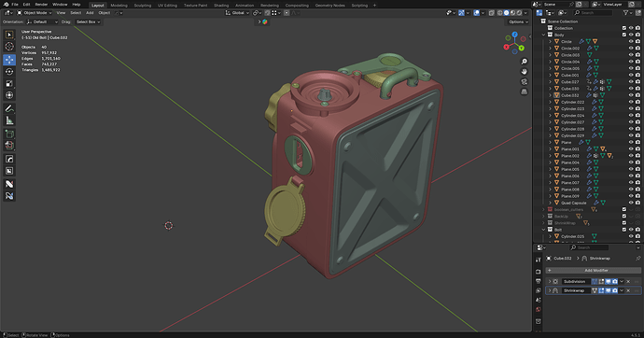Select Cylinder.022 in the outliner

click(572, 103)
